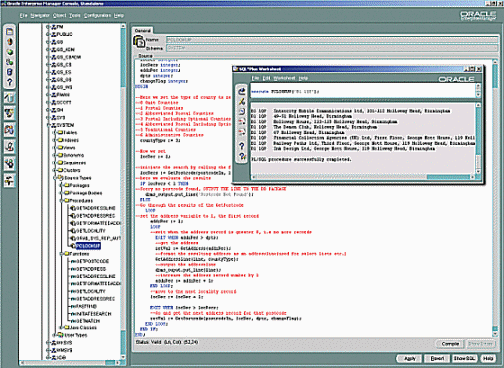The height and width of the screenshot is (368, 504).
Task: Click into the Name field
Action: (332, 40)
